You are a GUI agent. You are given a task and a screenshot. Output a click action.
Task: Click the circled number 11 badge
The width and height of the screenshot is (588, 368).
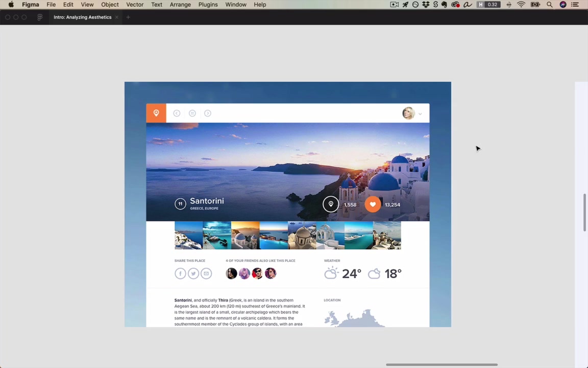pyautogui.click(x=180, y=204)
